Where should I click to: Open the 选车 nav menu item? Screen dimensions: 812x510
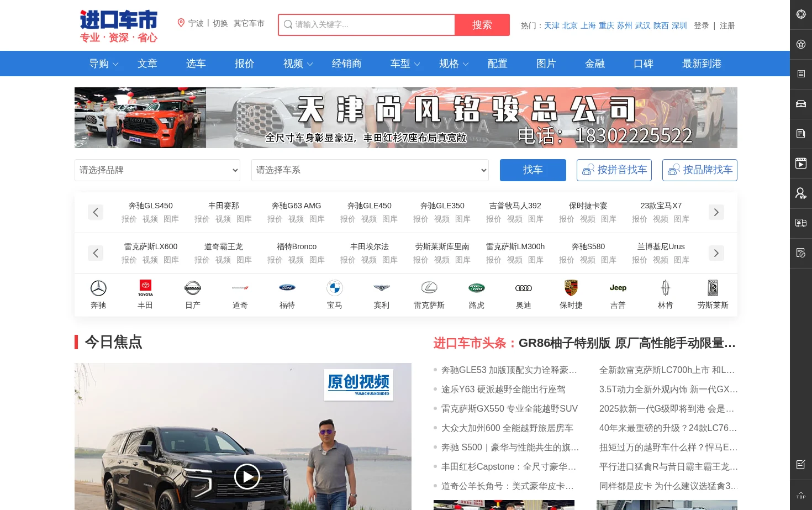tap(196, 64)
